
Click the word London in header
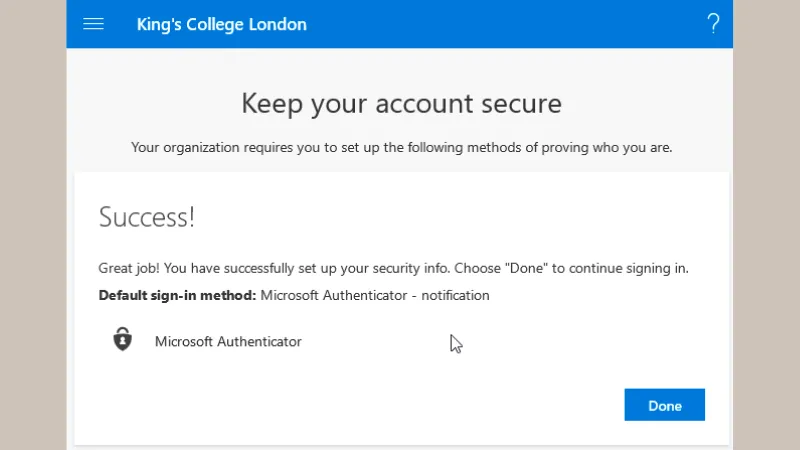278,24
